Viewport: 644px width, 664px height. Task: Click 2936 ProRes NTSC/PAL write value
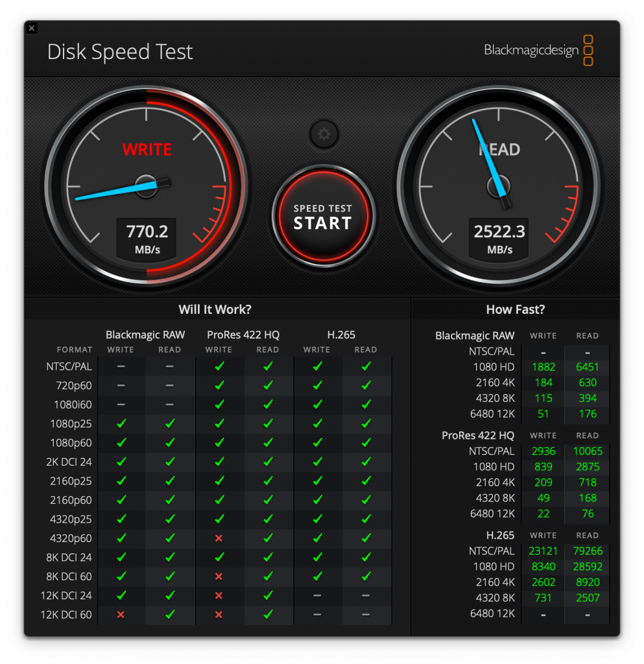pyautogui.click(x=543, y=451)
